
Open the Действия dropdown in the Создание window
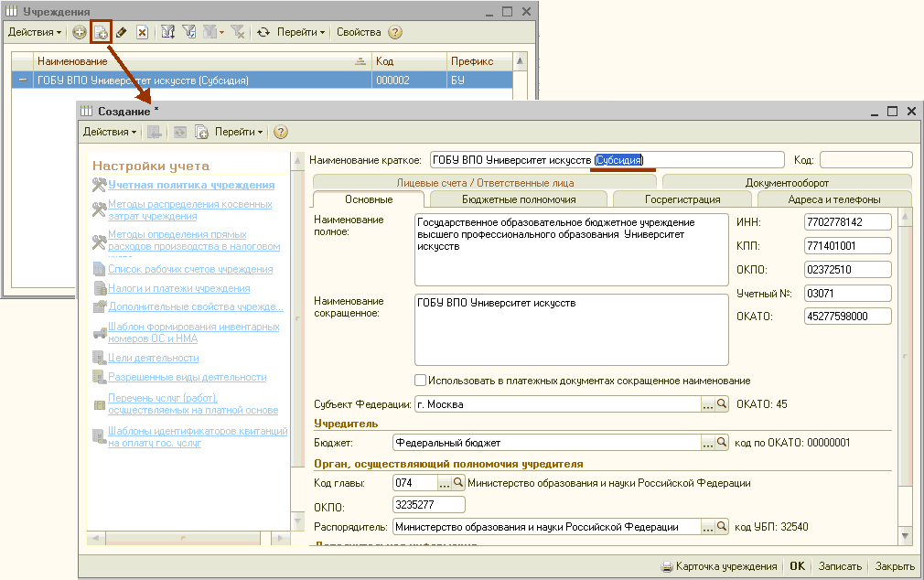[111, 132]
